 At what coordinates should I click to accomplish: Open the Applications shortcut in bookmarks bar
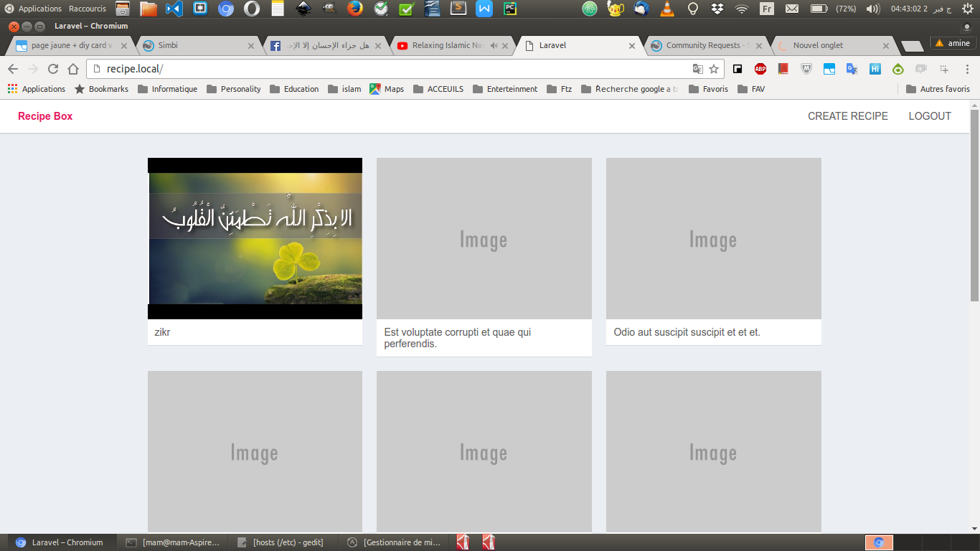[x=36, y=89]
